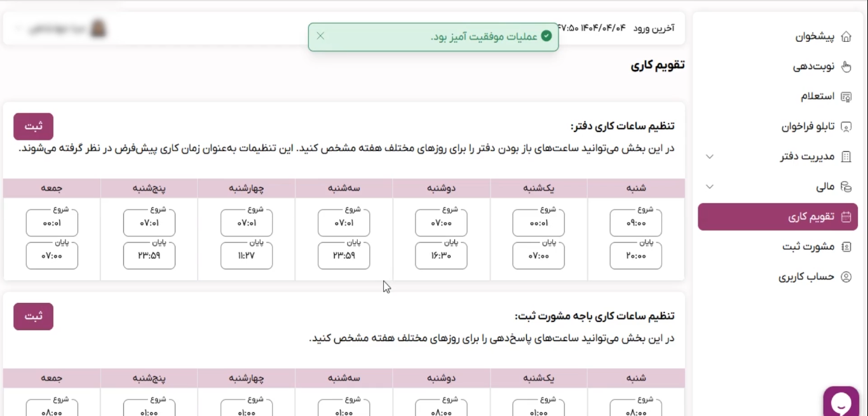Viewport: 868px width, 416px height.
Task: Expand the مدیریت دفتر submenu chevron
Action: pos(710,156)
